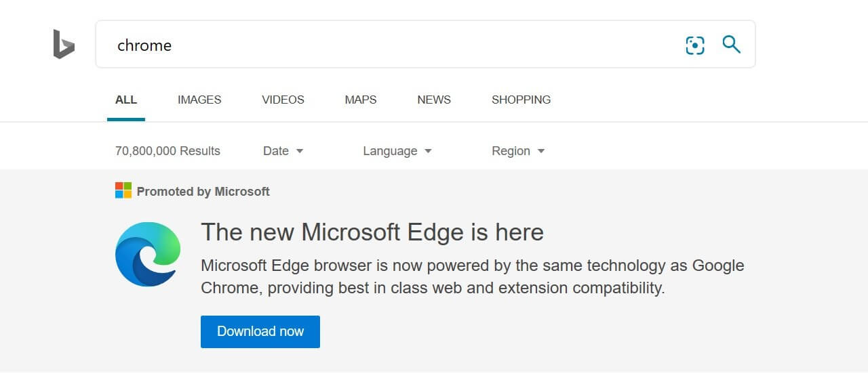Click the Bing logo icon
This screenshot has height=382, width=868.
tap(64, 44)
